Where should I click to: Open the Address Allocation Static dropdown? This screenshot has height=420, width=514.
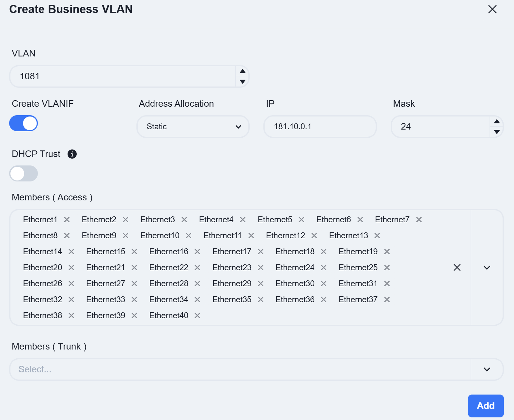[193, 127]
